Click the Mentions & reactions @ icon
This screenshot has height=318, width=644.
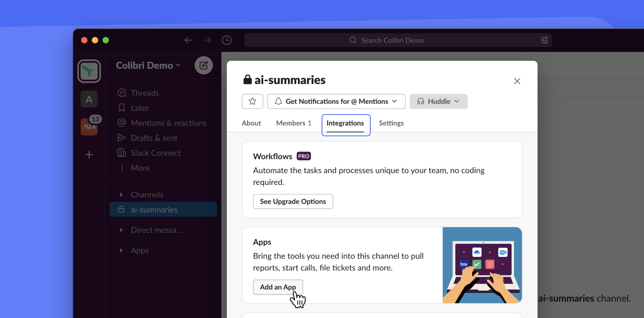(x=122, y=123)
